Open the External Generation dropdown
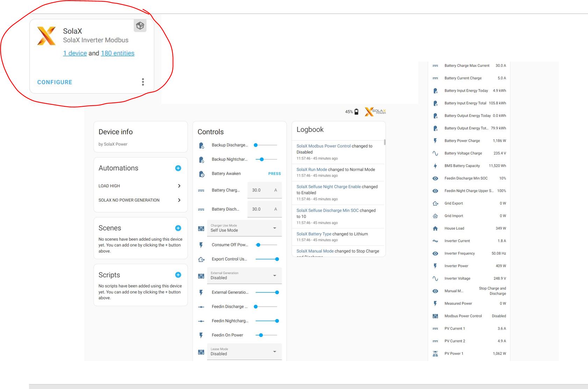Screen dimensions: 588x389 click(275, 275)
